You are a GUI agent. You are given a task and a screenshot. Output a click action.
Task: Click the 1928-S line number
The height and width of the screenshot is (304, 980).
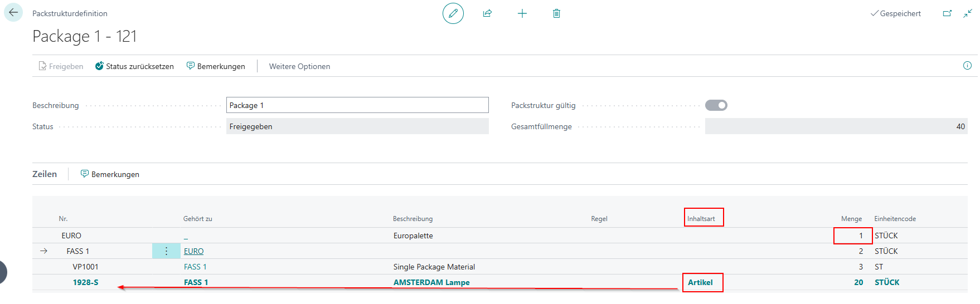(x=85, y=282)
